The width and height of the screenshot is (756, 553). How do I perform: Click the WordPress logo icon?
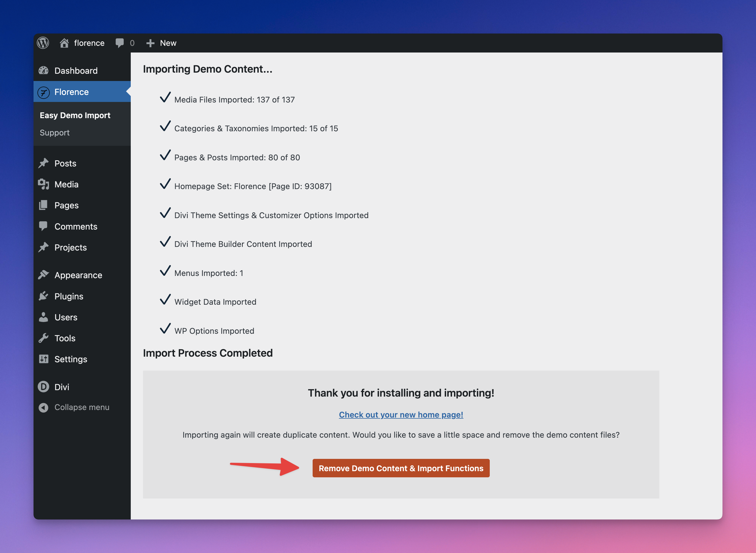click(x=43, y=43)
